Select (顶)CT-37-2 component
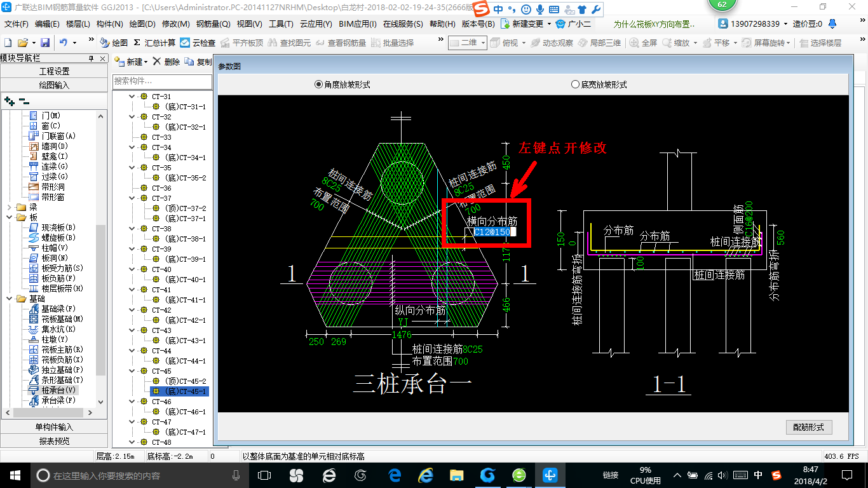The width and height of the screenshot is (868, 488). [184, 208]
